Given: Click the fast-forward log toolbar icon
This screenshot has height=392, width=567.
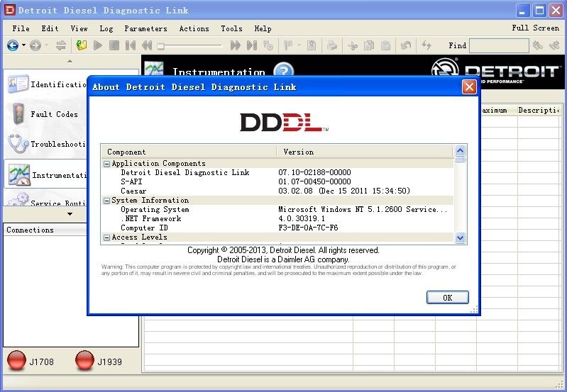Looking at the screenshot, I should 236,45.
